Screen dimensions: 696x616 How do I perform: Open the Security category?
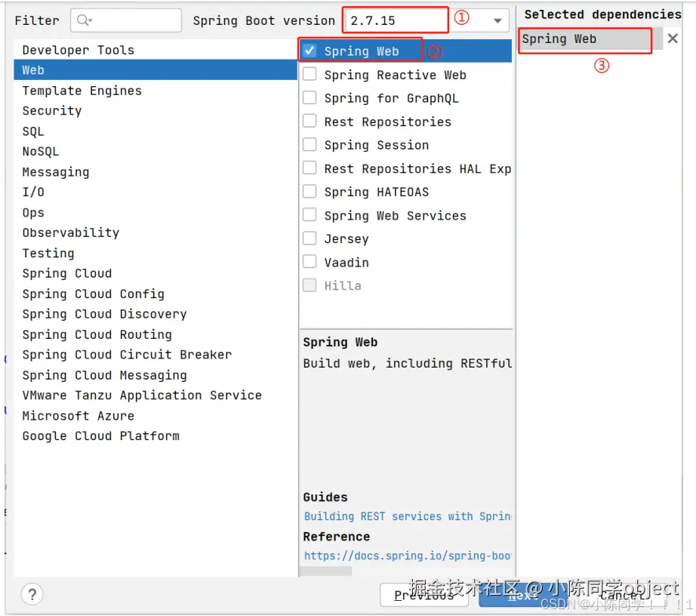pos(156,110)
